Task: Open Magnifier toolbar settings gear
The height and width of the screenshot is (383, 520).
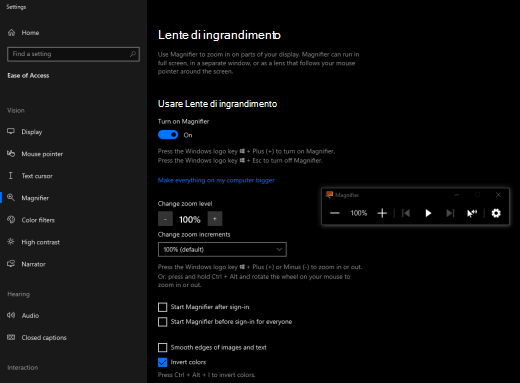Action: pyautogui.click(x=496, y=213)
